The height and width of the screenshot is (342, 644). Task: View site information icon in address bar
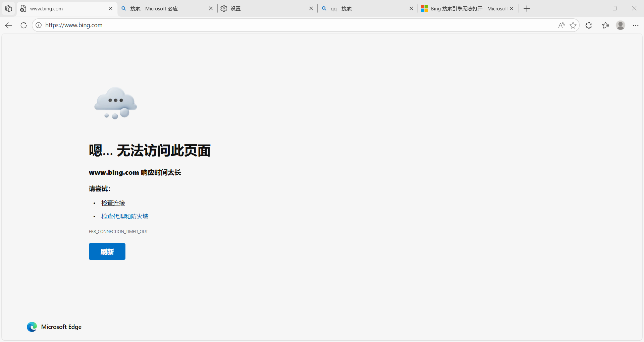pyautogui.click(x=39, y=25)
